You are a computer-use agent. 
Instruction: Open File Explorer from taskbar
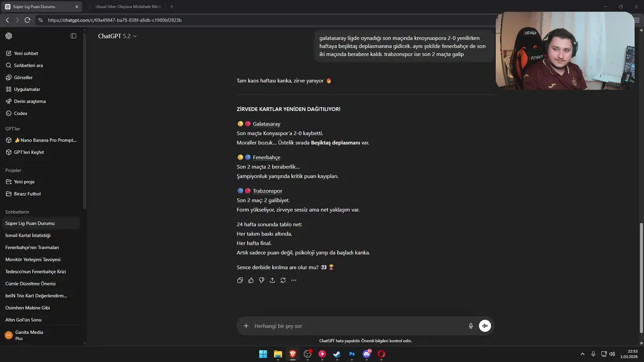(278, 354)
